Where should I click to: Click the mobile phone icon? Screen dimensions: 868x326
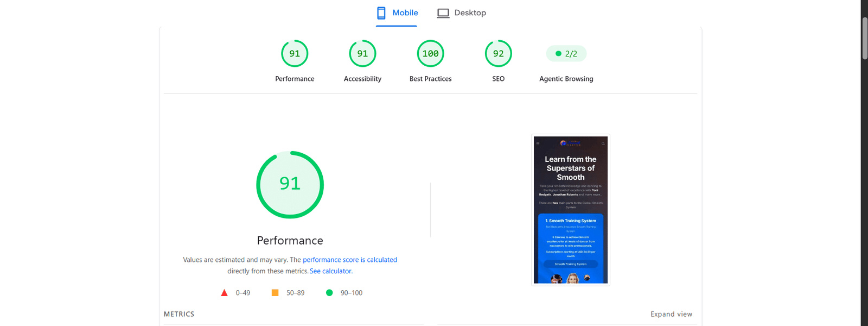[x=381, y=13]
